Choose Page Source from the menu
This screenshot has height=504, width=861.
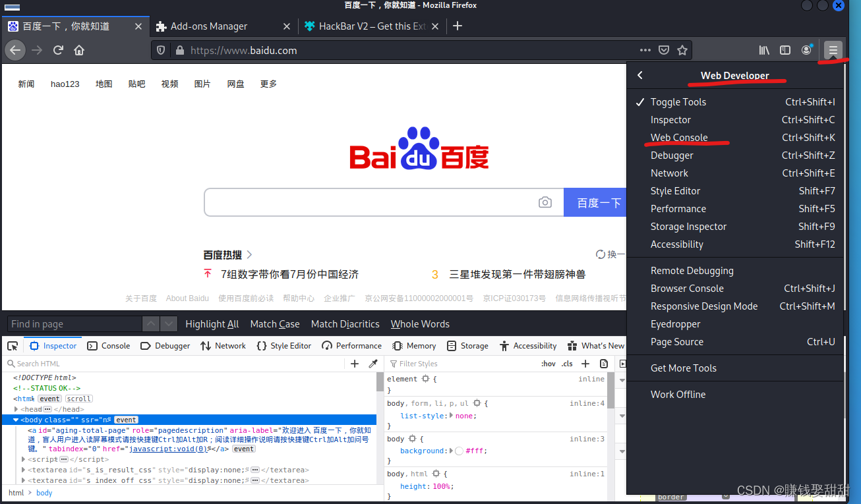(x=735, y=341)
